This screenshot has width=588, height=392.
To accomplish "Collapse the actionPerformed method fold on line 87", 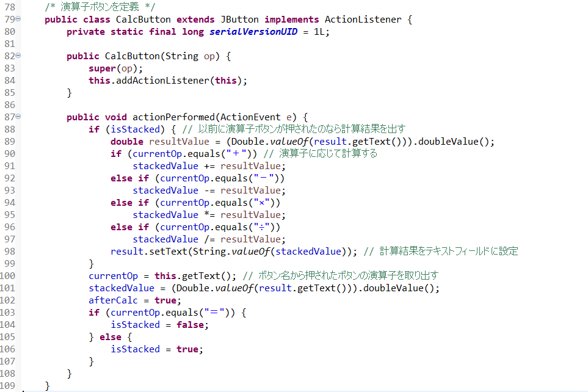I will pyautogui.click(x=18, y=117).
